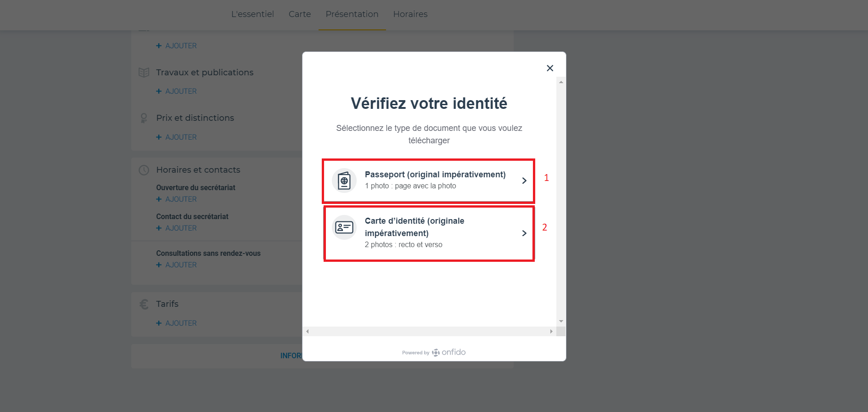Click the identity card icon
The height and width of the screenshot is (412, 868).
(x=344, y=227)
